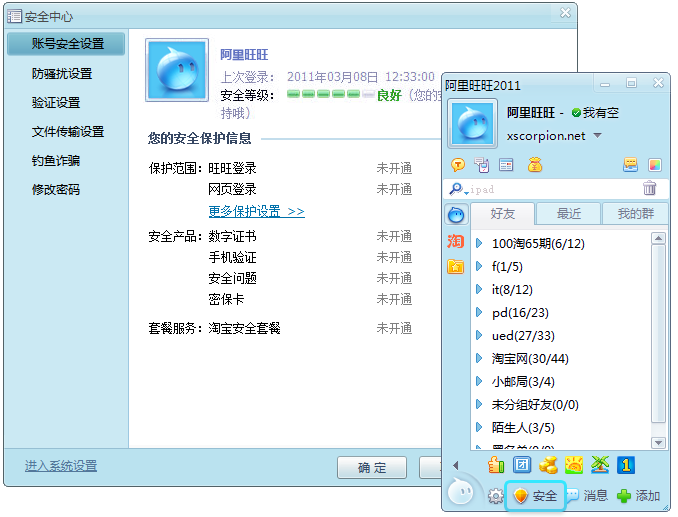
Task: Open the 更多保护设置 >> link
Action: 256,211
